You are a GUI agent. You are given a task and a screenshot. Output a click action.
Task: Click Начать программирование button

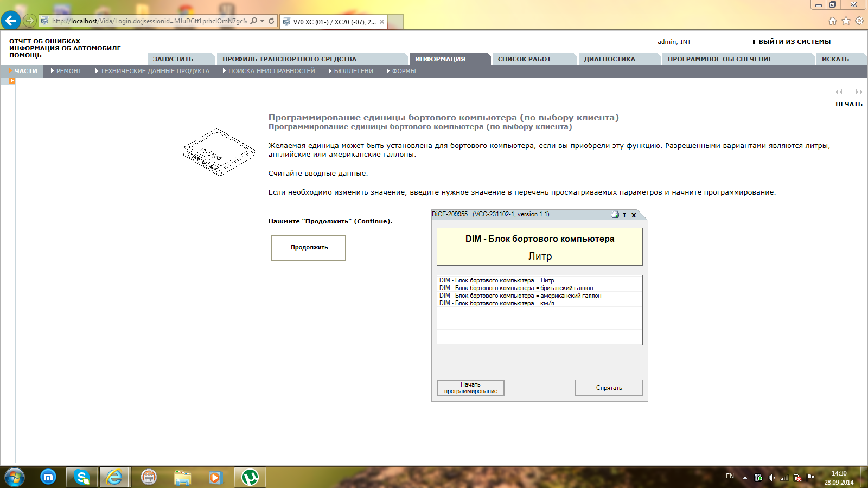(470, 388)
